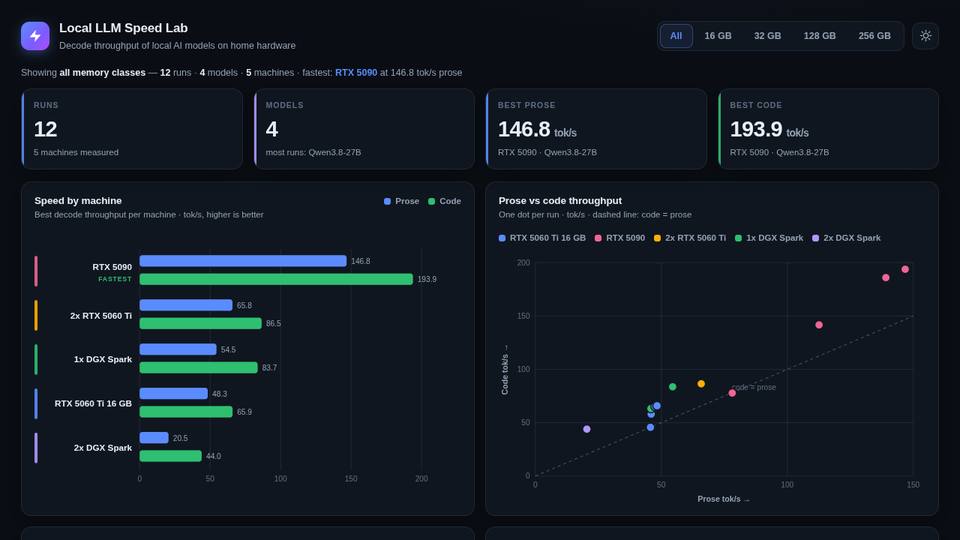Toggle Code series in bar legend
Image resolution: width=960 pixels, height=540 pixels.
pos(444,201)
